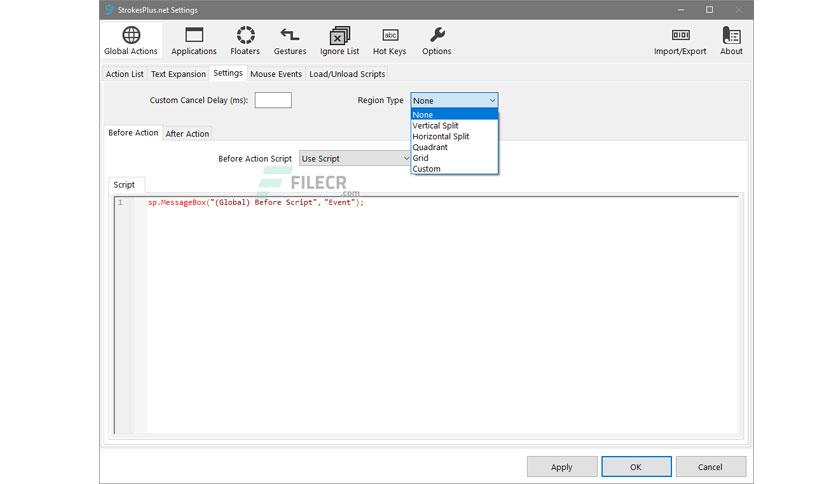
Task: Choose Quadrant region type
Action: click(454, 147)
